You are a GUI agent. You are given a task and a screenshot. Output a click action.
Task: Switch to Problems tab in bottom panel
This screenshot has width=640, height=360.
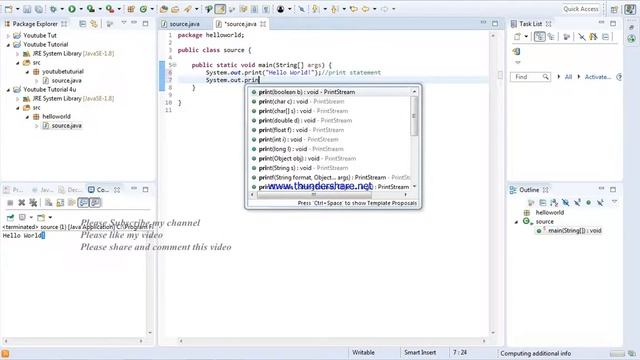13,190
